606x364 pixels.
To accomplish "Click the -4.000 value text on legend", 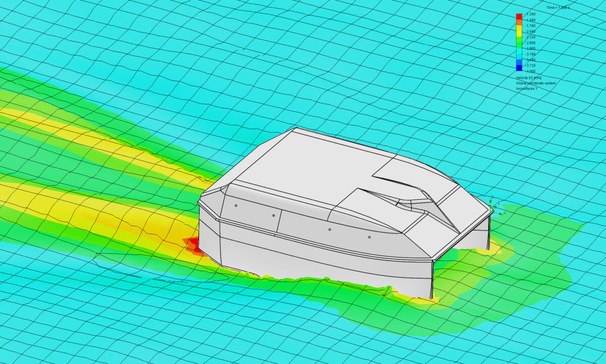I will (531, 71).
